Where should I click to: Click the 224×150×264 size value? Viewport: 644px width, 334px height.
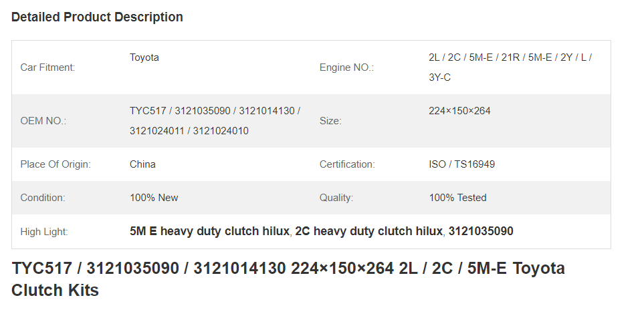[x=459, y=111]
